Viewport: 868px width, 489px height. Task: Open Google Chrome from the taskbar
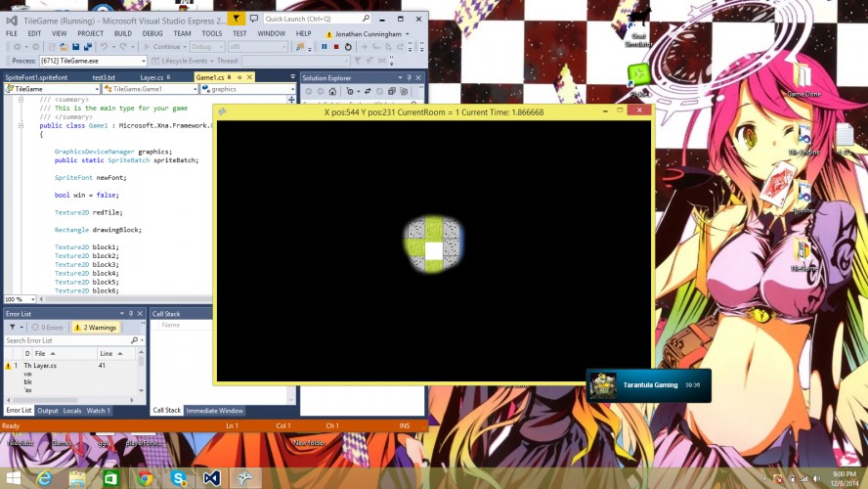145,477
